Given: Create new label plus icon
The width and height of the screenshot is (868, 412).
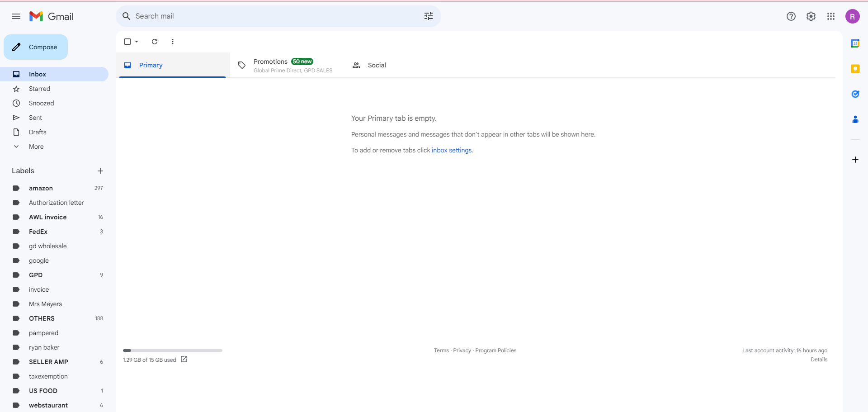Looking at the screenshot, I should click(x=100, y=171).
